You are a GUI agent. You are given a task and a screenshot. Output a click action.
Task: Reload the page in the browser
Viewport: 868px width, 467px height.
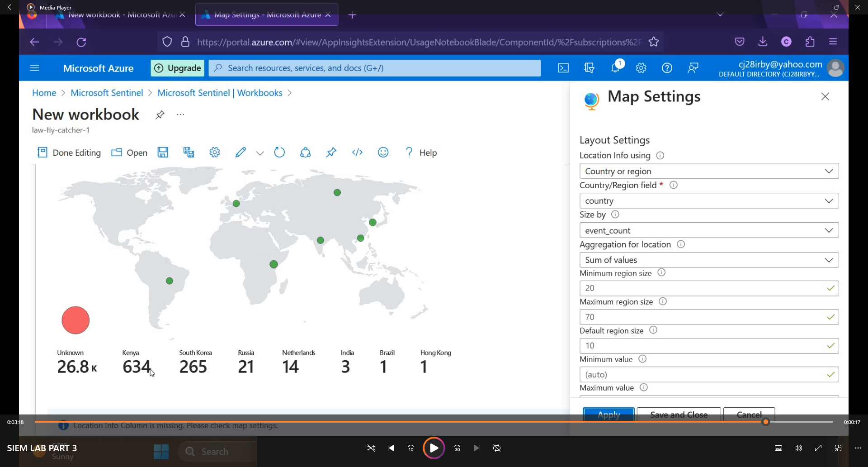81,42
